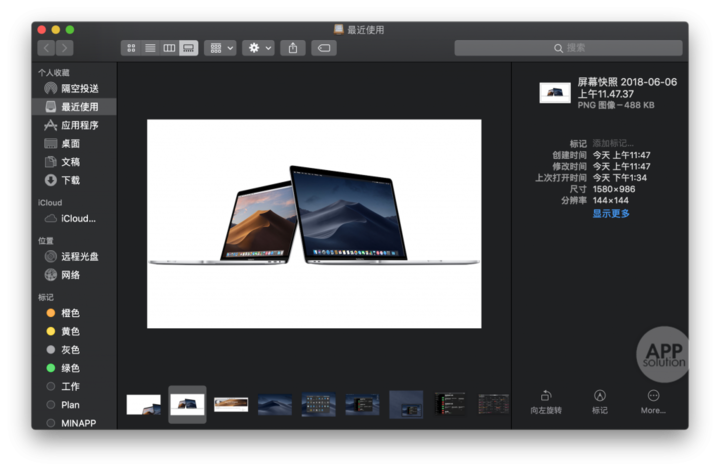Click 上次打开时间 value 今天 下午1:34
The image size is (720, 471).
tap(619, 177)
